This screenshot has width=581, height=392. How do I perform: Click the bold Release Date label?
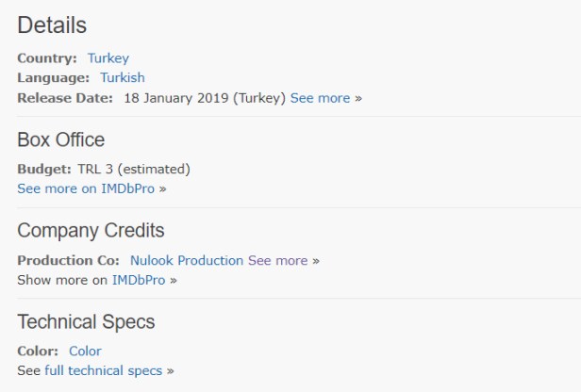coord(65,98)
